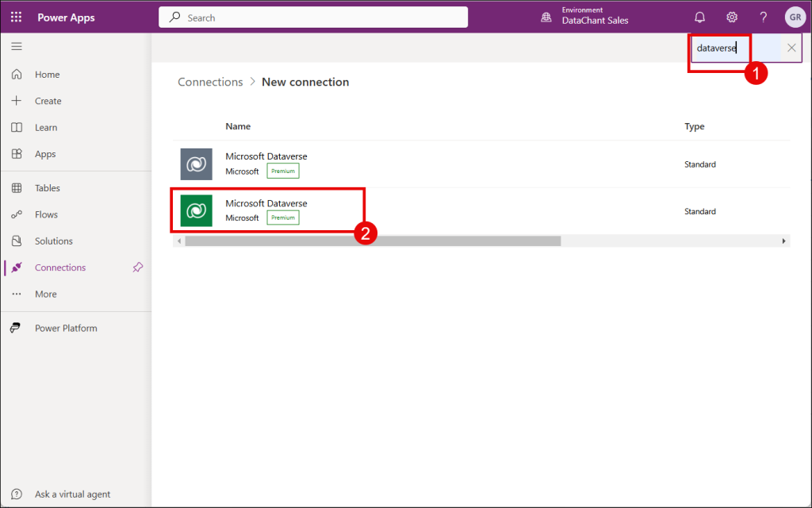Unpin Connections using the pin icon
Screen dimensions: 812x508
pos(137,267)
